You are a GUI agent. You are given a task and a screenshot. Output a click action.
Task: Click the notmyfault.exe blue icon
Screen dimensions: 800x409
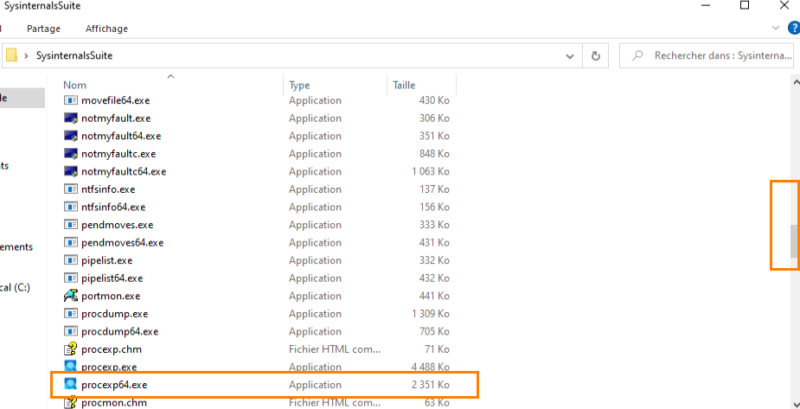click(x=70, y=118)
